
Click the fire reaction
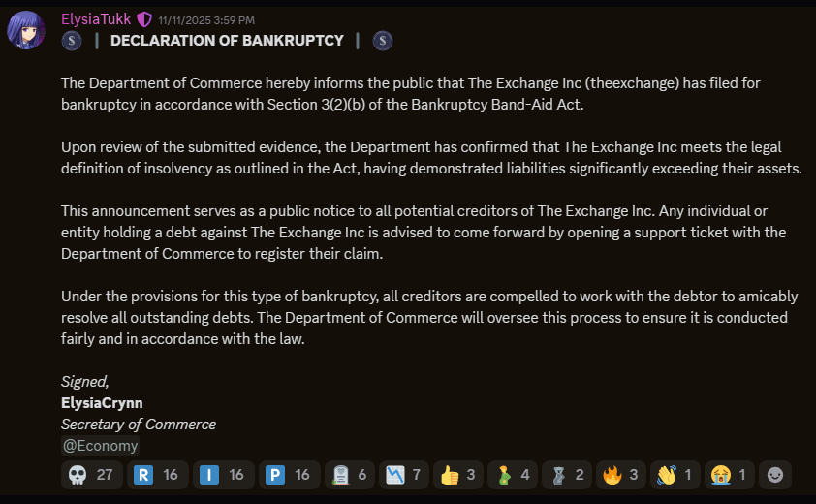coord(621,475)
